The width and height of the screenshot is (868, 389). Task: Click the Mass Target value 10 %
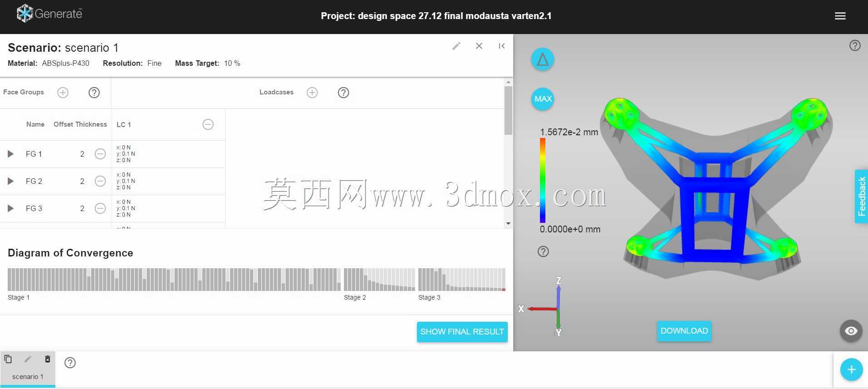(232, 63)
